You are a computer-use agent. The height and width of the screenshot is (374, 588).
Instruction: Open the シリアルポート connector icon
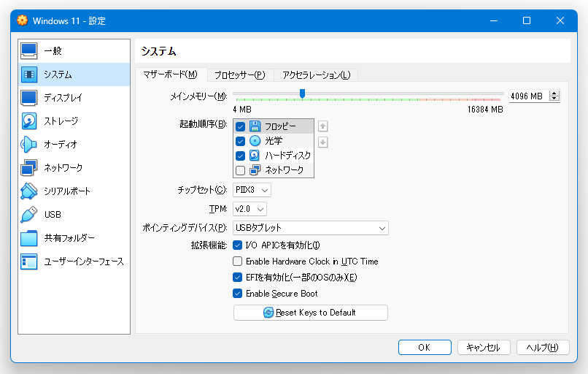pyautogui.click(x=29, y=191)
